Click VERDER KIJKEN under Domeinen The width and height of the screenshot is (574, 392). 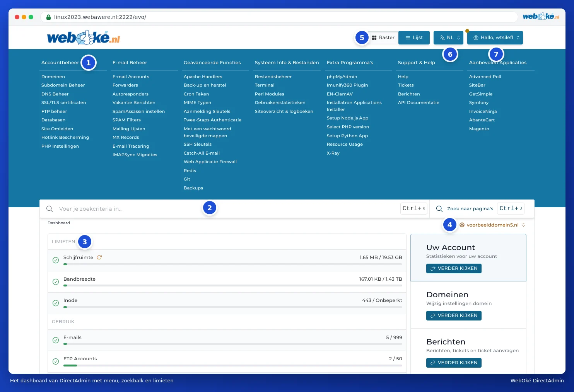click(x=454, y=315)
